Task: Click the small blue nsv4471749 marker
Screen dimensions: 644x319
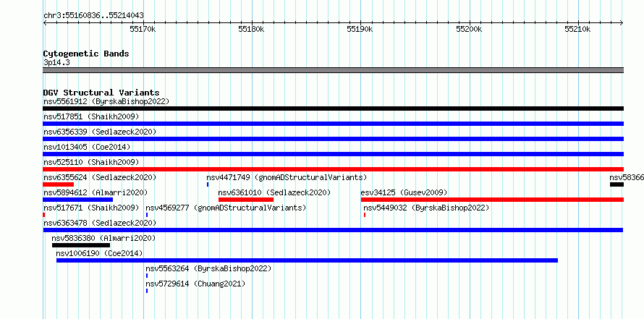Action: tap(208, 184)
